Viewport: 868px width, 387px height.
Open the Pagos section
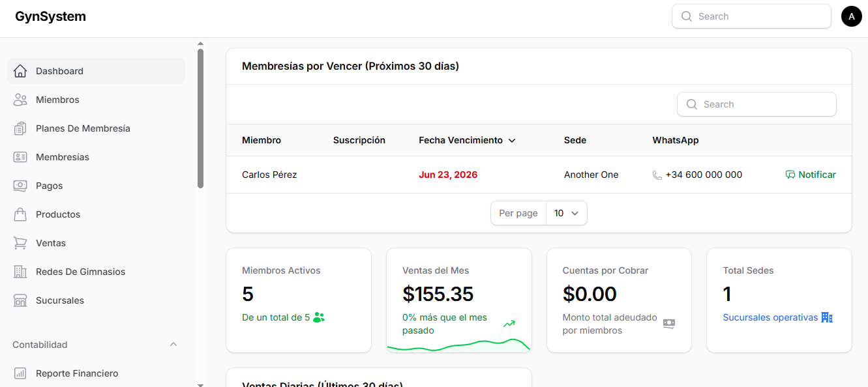[96, 186]
